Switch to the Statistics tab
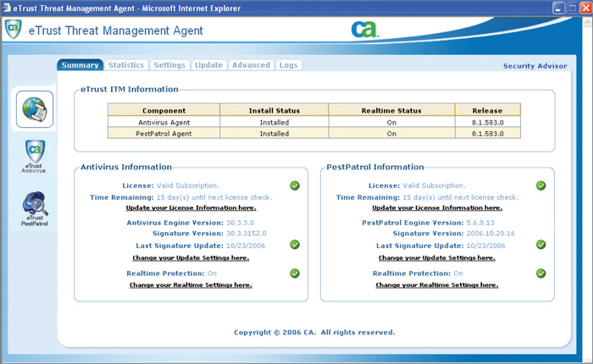The width and height of the screenshot is (593, 364). click(126, 65)
